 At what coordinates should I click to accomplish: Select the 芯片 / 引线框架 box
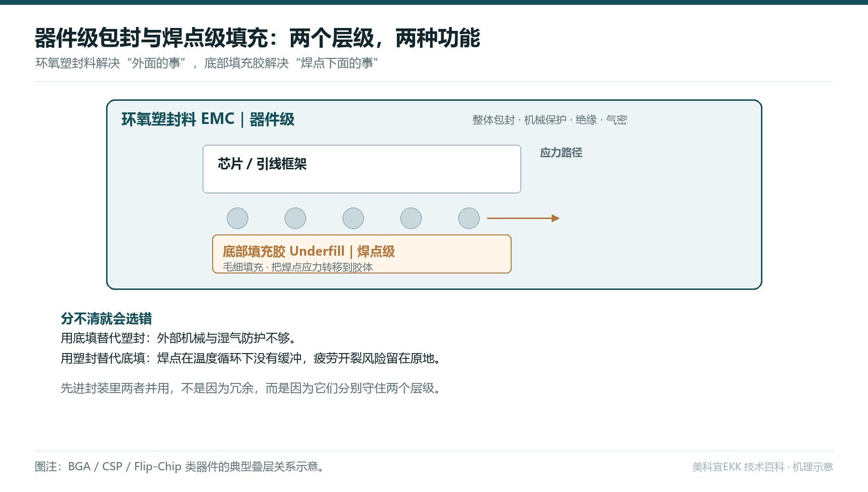pos(362,169)
